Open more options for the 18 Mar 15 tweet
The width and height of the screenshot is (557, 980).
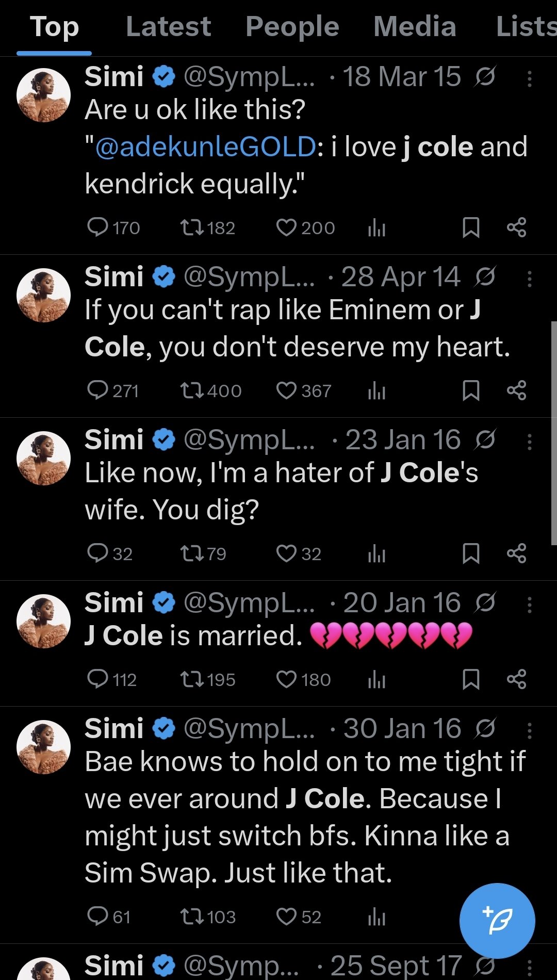[x=529, y=78]
